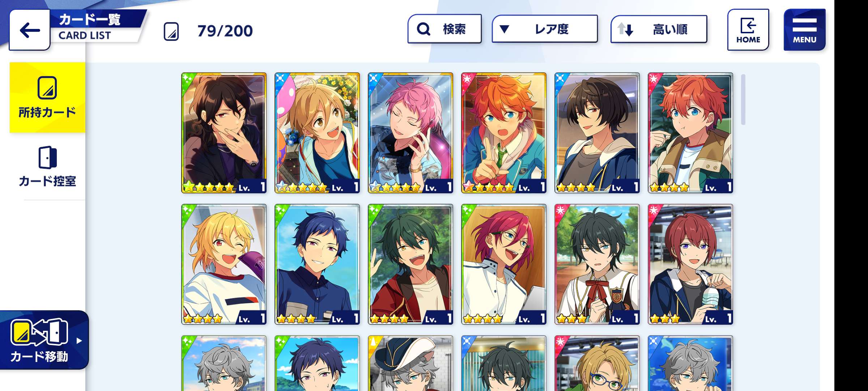Select the pink-haired five-star card
868x391 pixels.
click(410, 133)
